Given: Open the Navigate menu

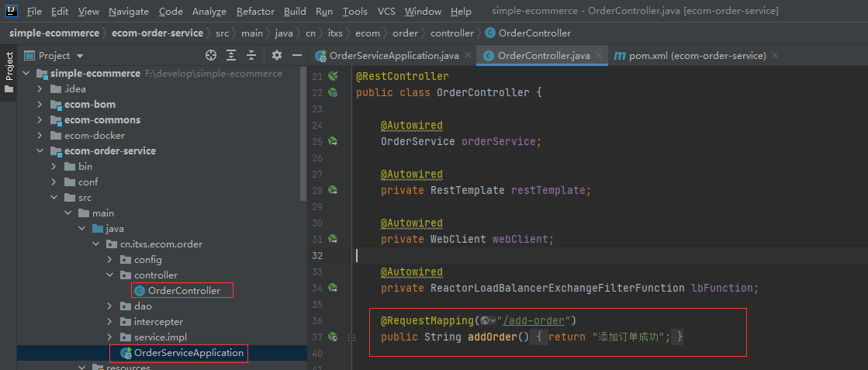Looking at the screenshot, I should 129,11.
